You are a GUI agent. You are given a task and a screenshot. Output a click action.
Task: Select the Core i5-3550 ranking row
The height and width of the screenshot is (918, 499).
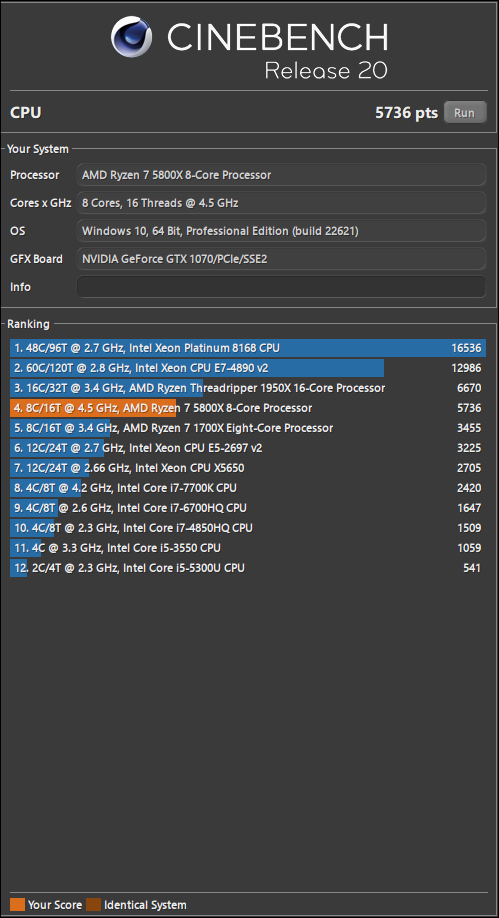248,548
